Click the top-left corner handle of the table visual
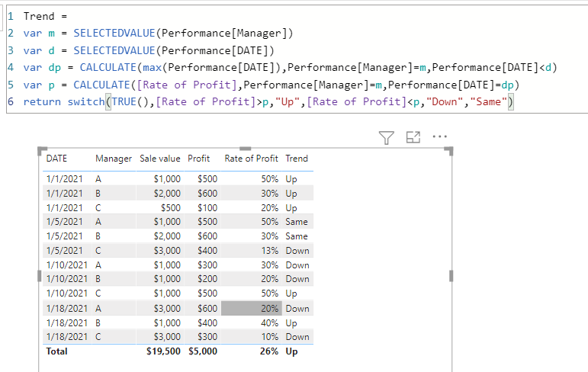588x372 pixels. (x=41, y=150)
